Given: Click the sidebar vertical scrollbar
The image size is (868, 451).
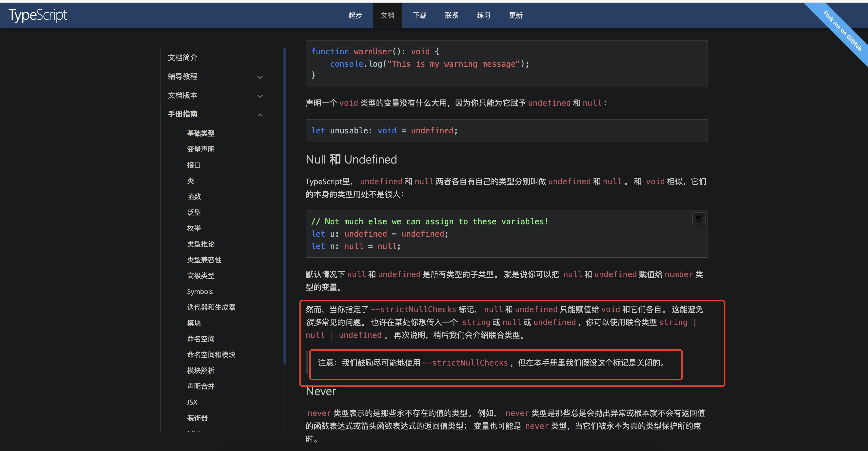Looking at the screenshot, I should [x=285, y=205].
